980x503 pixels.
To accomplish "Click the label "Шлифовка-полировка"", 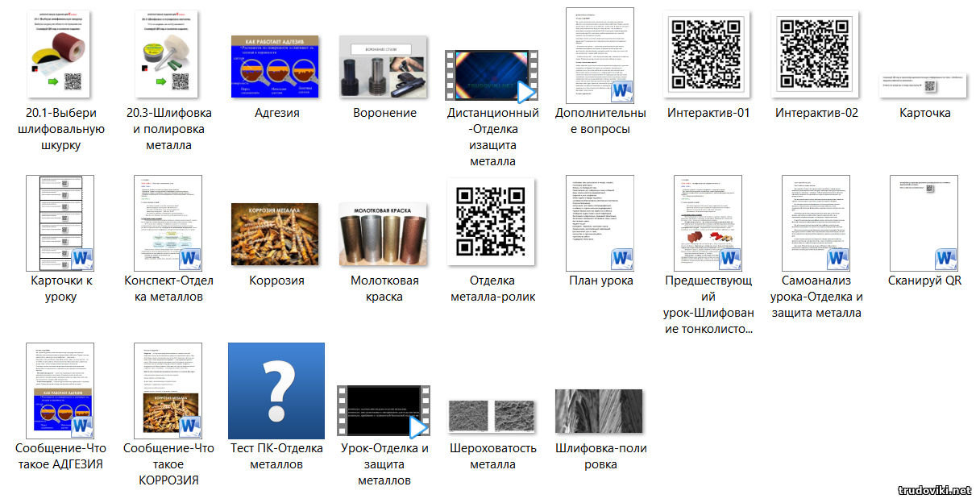I will (x=600, y=456).
